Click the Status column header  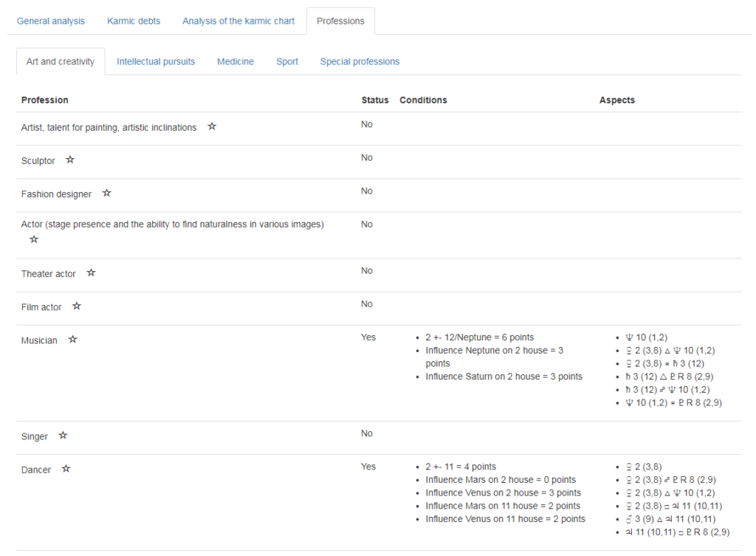pyautogui.click(x=375, y=100)
